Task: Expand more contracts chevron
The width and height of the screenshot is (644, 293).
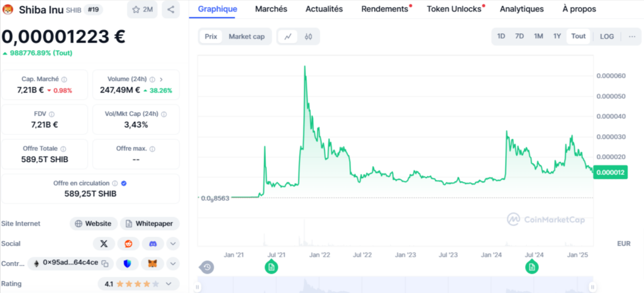Action: coord(173,263)
